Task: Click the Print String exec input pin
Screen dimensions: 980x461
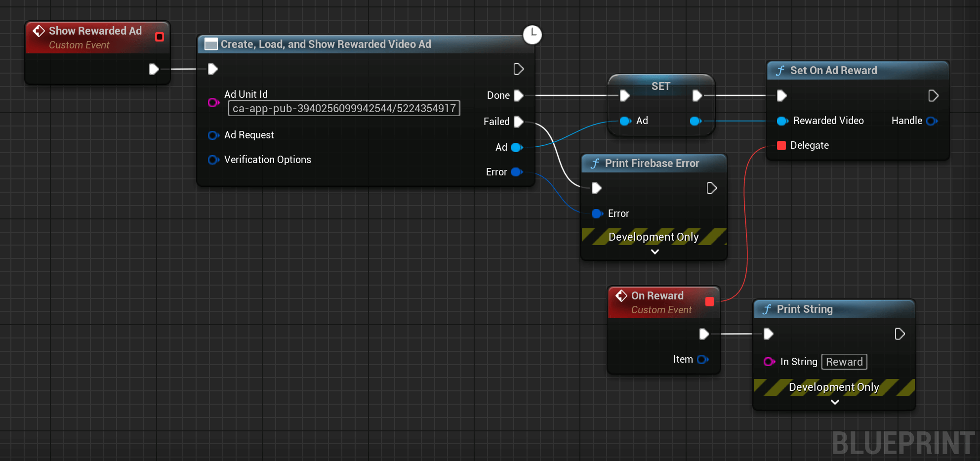Action: [768, 335]
